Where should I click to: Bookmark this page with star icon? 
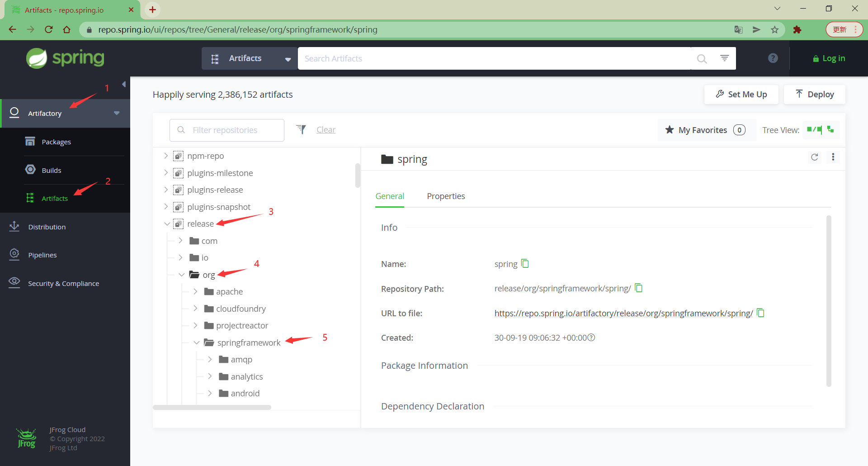(x=775, y=29)
